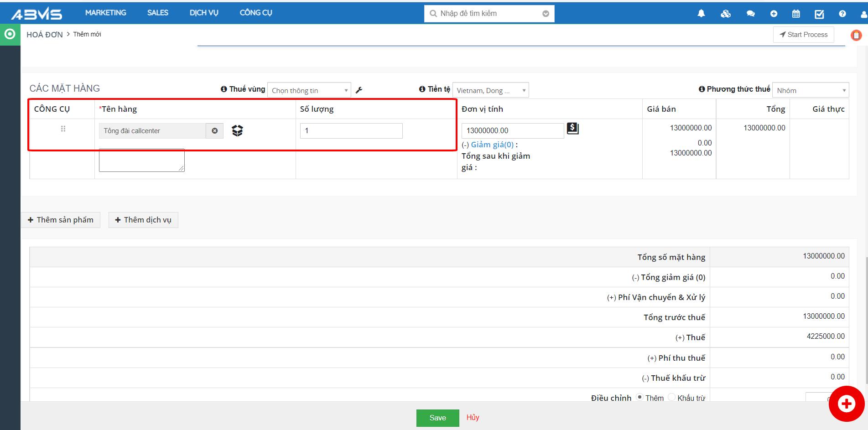Open product picker boxes icon
The width and height of the screenshot is (868, 430).
pos(237,131)
